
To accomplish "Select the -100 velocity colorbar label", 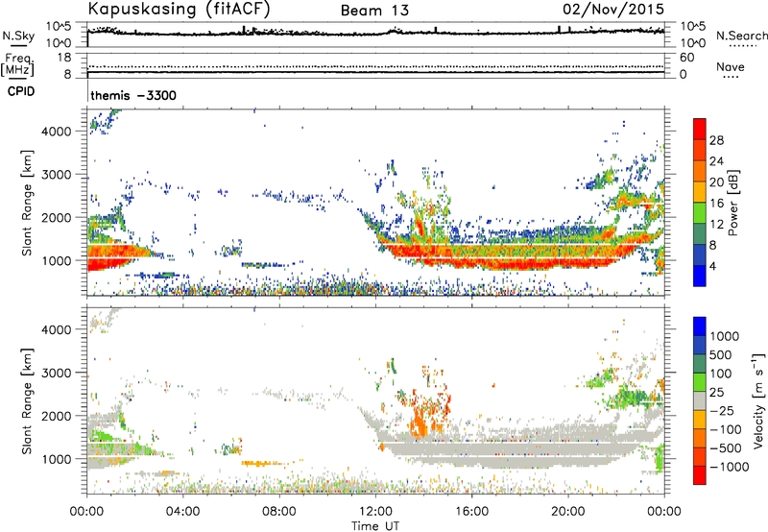I will pyautogui.click(x=725, y=429).
